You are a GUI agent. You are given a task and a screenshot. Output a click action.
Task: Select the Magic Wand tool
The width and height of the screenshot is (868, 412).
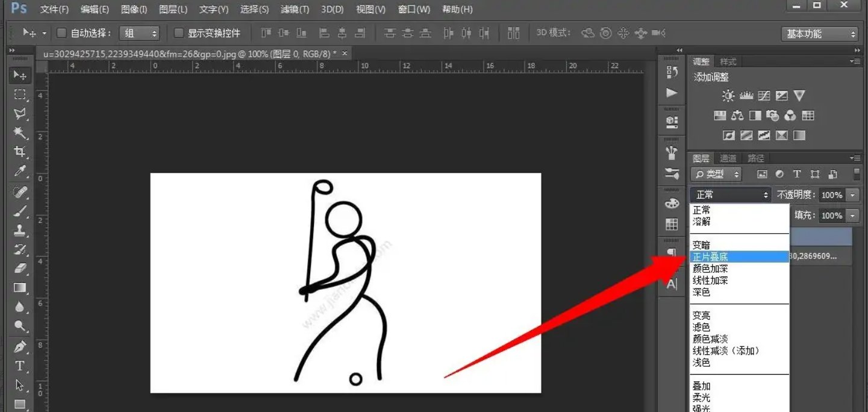point(20,132)
